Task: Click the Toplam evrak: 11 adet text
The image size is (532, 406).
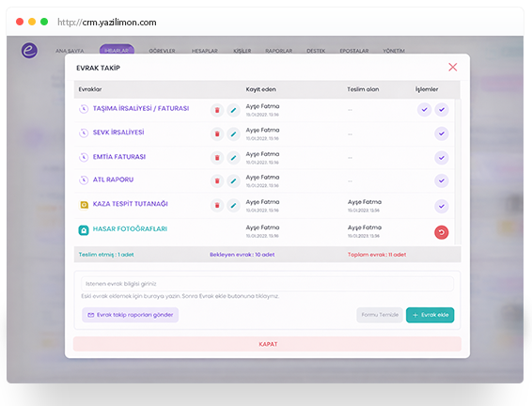Action: coord(377,255)
